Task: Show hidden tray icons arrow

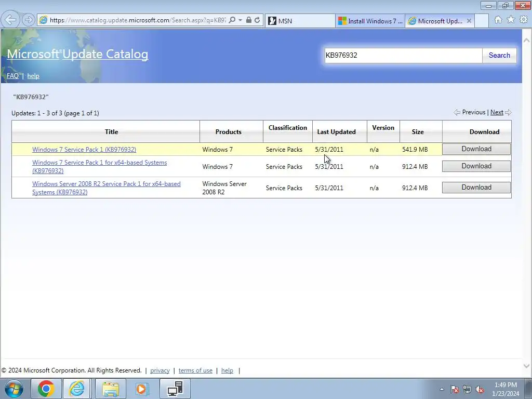Action: 442,390
